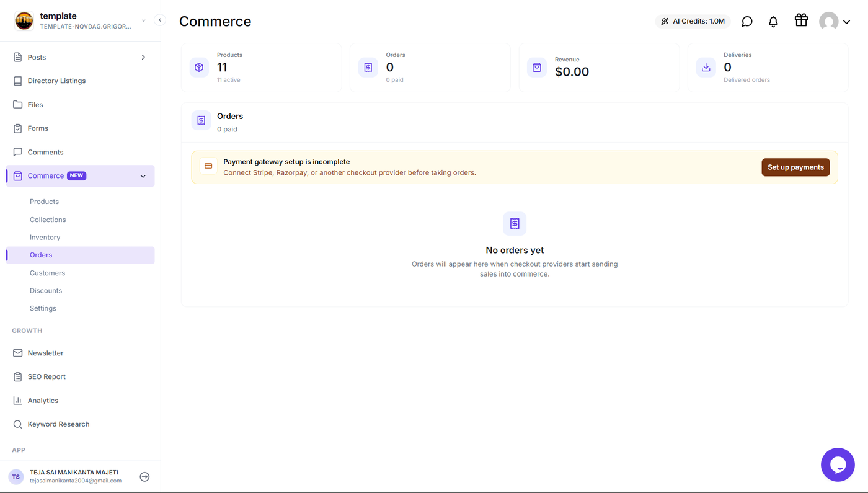Screen dimensions: 868x493
Task: Click the Products cube icon card
Action: (x=199, y=68)
